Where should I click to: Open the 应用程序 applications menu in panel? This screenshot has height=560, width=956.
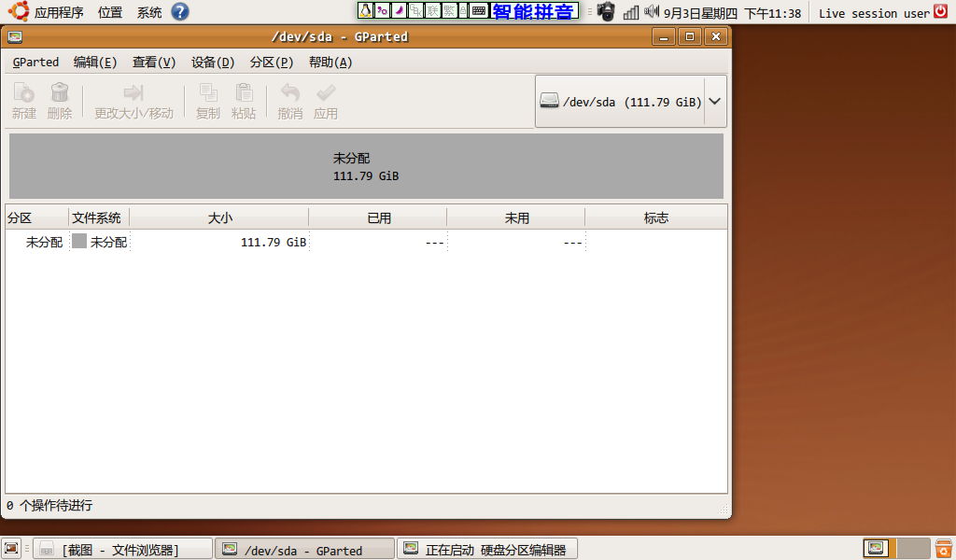click(59, 12)
